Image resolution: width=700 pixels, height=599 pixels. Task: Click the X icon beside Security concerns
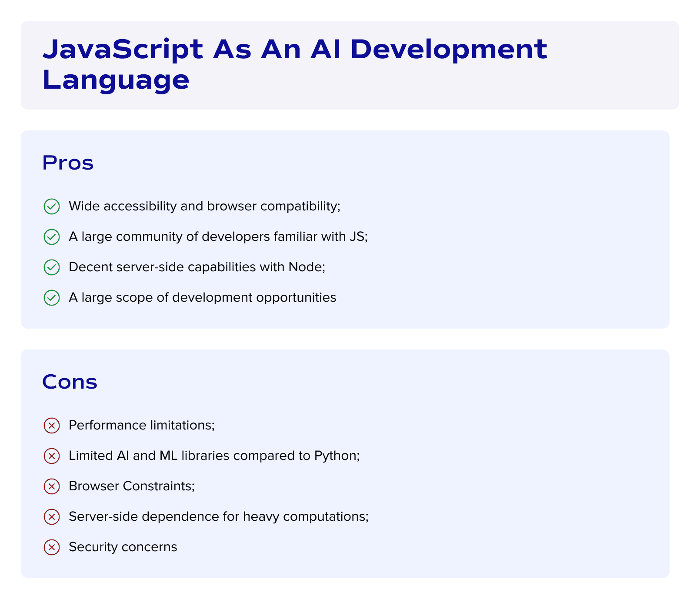pos(52,547)
